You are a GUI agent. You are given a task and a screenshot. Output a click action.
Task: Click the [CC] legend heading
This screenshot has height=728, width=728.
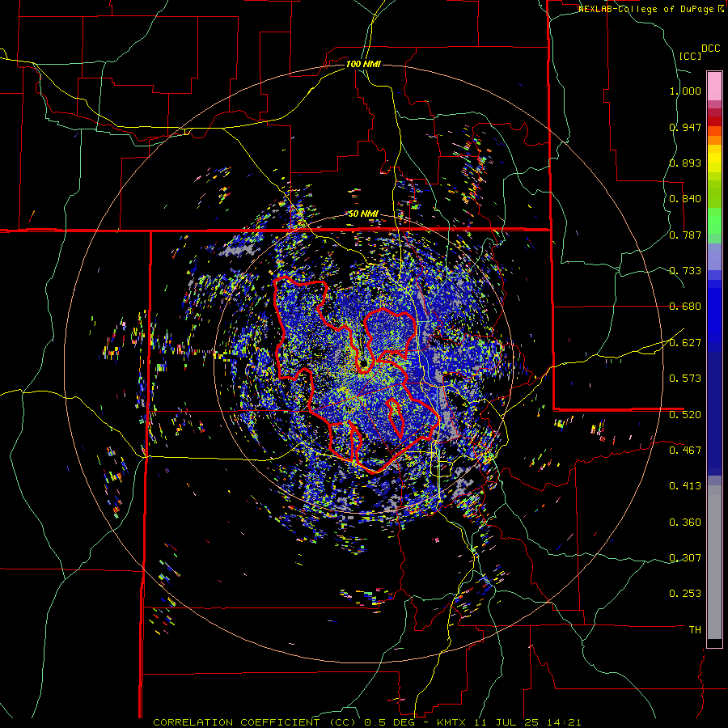click(690, 56)
